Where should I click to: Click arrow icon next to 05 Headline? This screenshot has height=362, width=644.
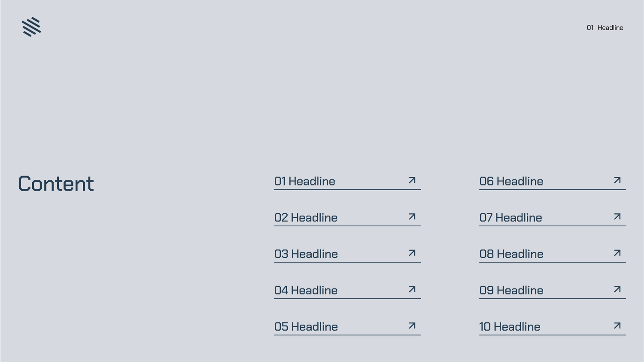pyautogui.click(x=412, y=326)
